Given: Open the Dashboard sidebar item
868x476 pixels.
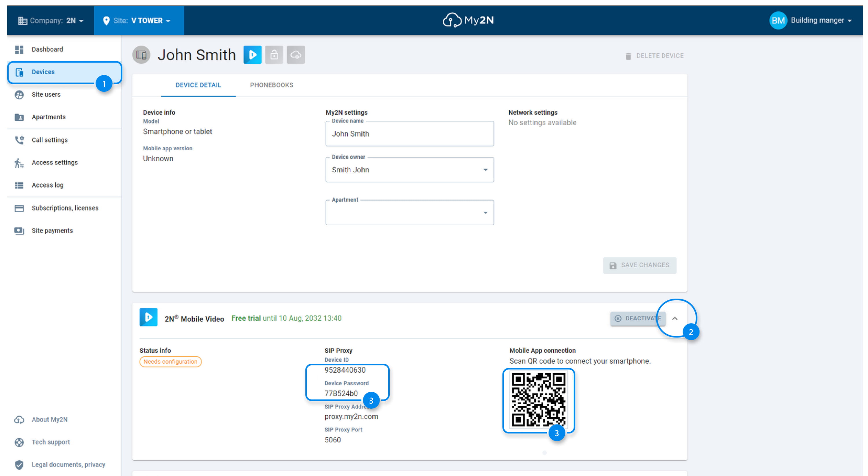Looking at the screenshot, I should tap(64, 49).
